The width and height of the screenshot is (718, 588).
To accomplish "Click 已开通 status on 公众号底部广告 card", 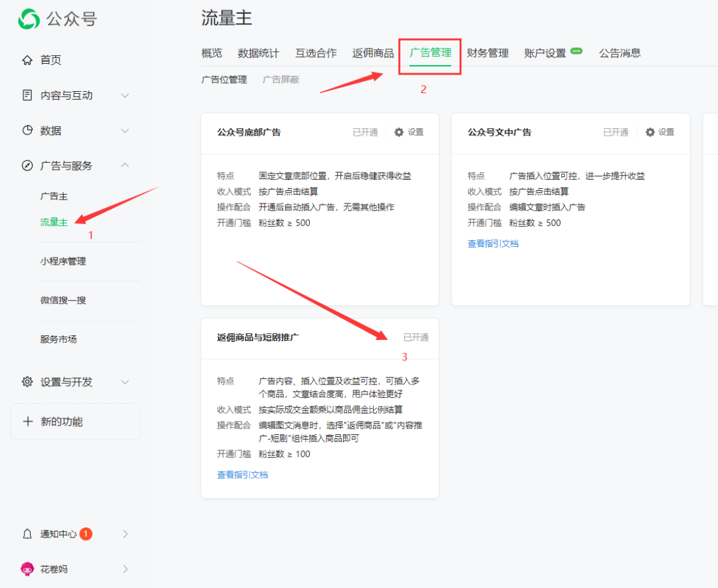I will click(x=366, y=132).
